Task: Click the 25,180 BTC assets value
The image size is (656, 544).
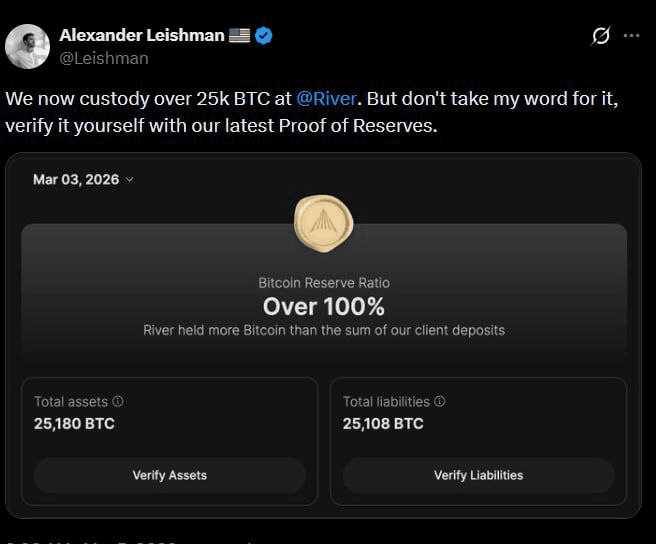Action: click(74, 424)
